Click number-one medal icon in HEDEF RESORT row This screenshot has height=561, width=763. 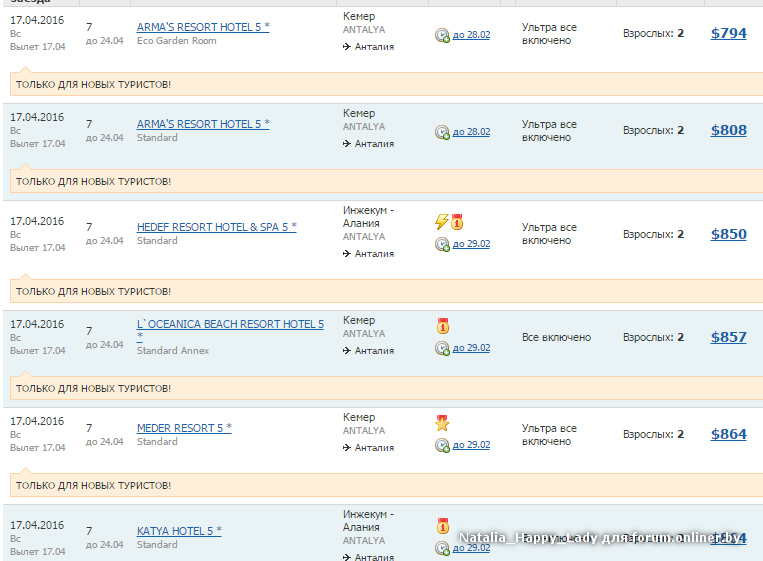point(457,222)
